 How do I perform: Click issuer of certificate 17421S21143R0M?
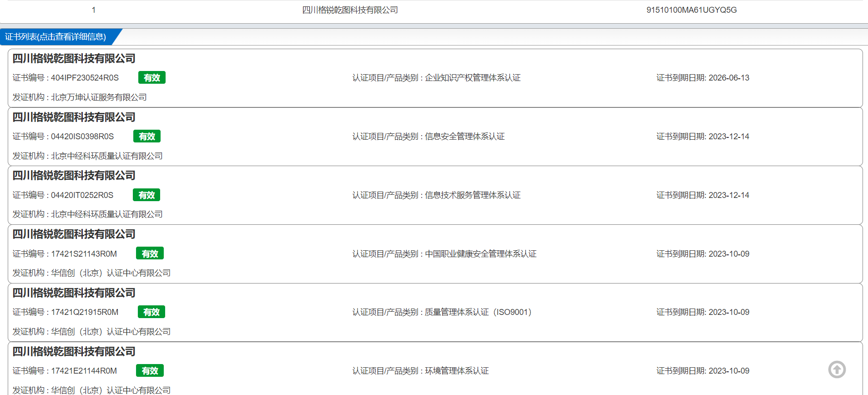coord(111,273)
